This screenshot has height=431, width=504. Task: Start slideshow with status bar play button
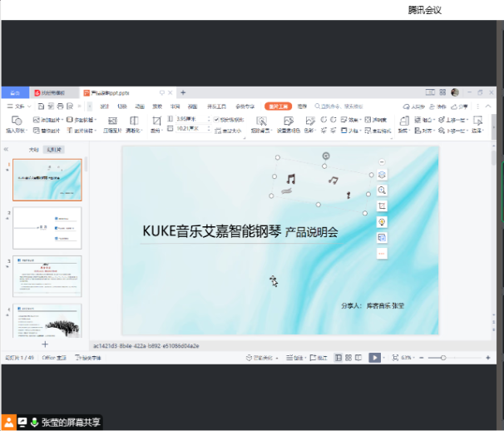[374, 358]
